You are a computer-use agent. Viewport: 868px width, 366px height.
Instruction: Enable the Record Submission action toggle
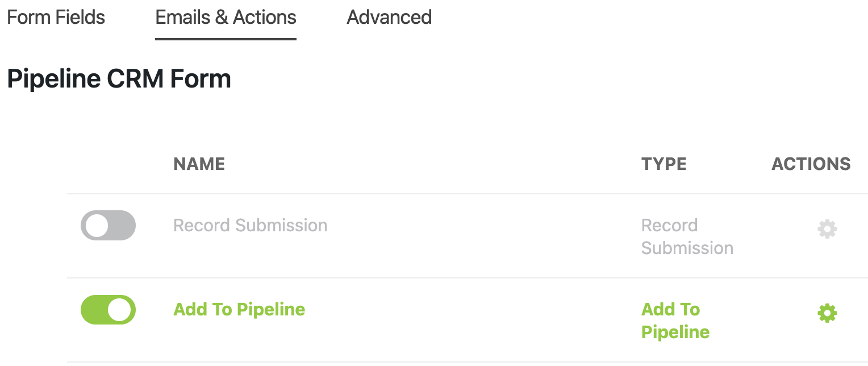[x=108, y=226]
